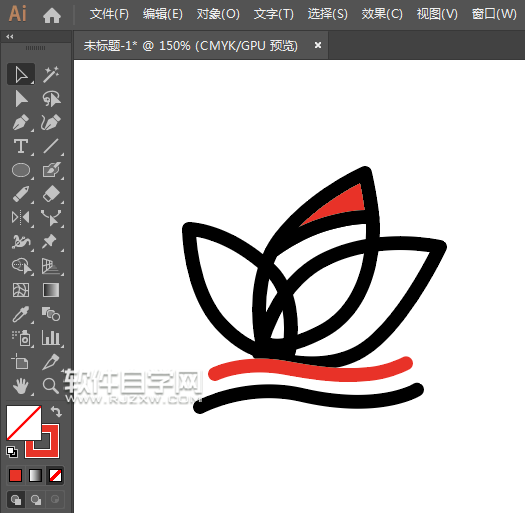Select the Shape Builder tool
525x513 pixels.
click(x=21, y=266)
